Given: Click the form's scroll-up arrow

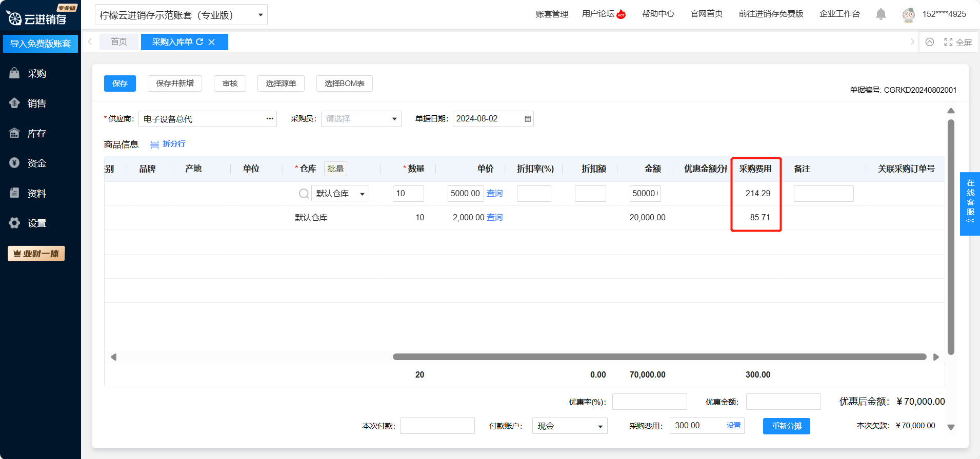Looking at the screenshot, I should tap(951, 111).
